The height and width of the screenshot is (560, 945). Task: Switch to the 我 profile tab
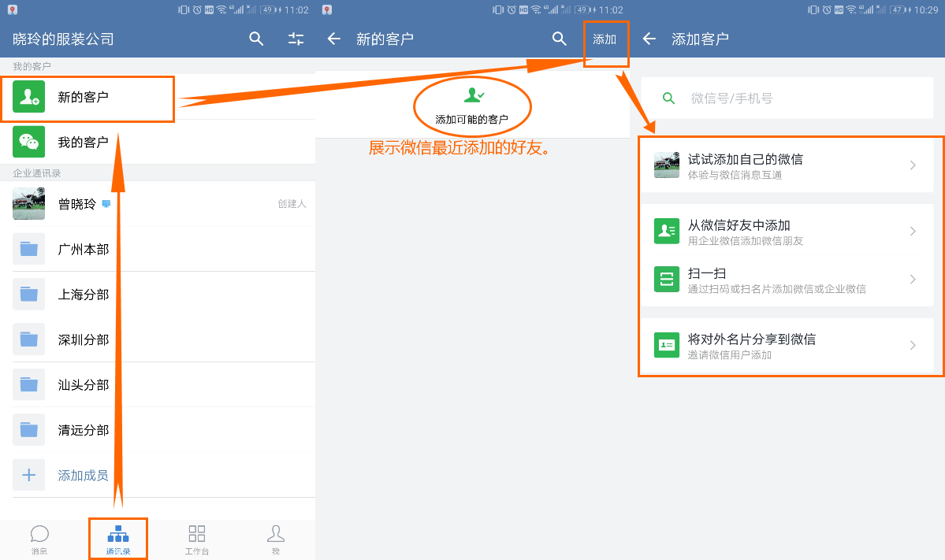[x=275, y=540]
